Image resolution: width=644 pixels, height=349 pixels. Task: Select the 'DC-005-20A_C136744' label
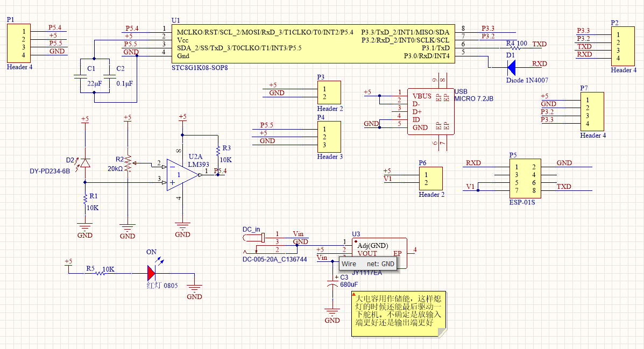coord(275,259)
